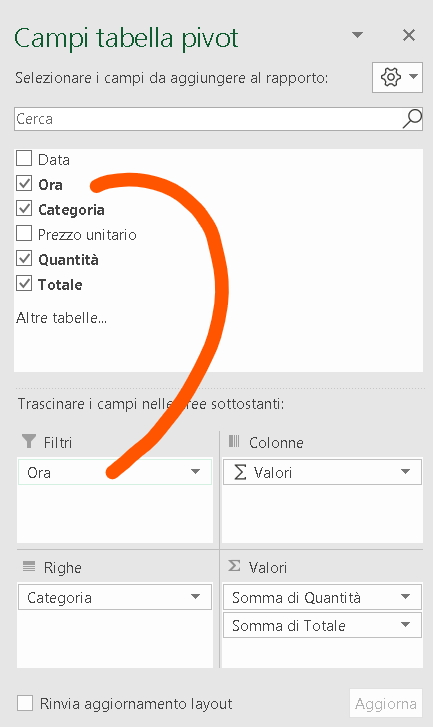This screenshot has width=433, height=727.
Task: Enable the Prezzo unitario field checkbox
Action: 24,234
